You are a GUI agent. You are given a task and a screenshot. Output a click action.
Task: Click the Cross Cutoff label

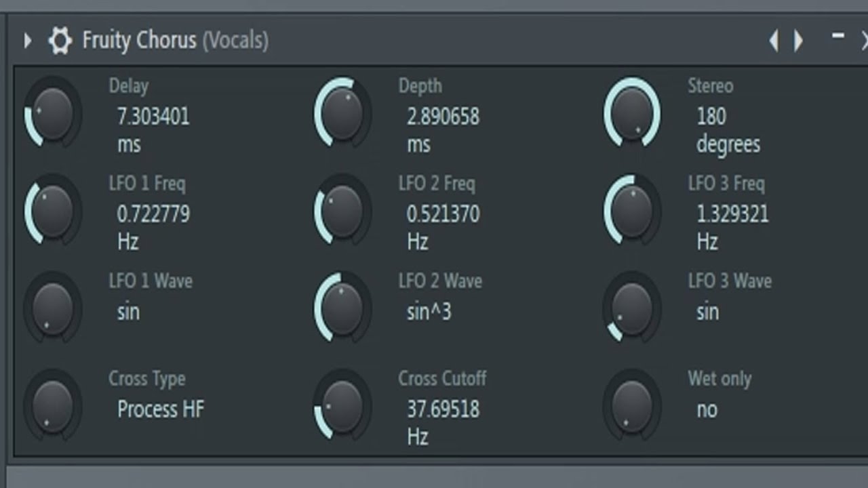[x=442, y=378]
